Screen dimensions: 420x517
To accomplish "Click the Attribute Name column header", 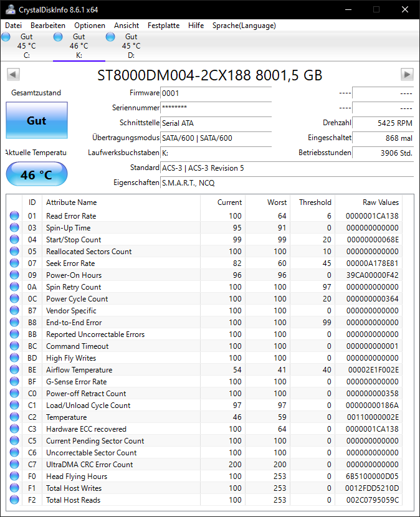I will click(x=121, y=202).
